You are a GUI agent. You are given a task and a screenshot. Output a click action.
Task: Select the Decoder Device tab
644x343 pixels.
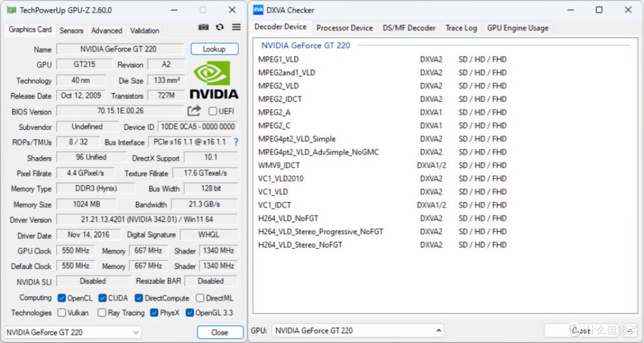(280, 27)
